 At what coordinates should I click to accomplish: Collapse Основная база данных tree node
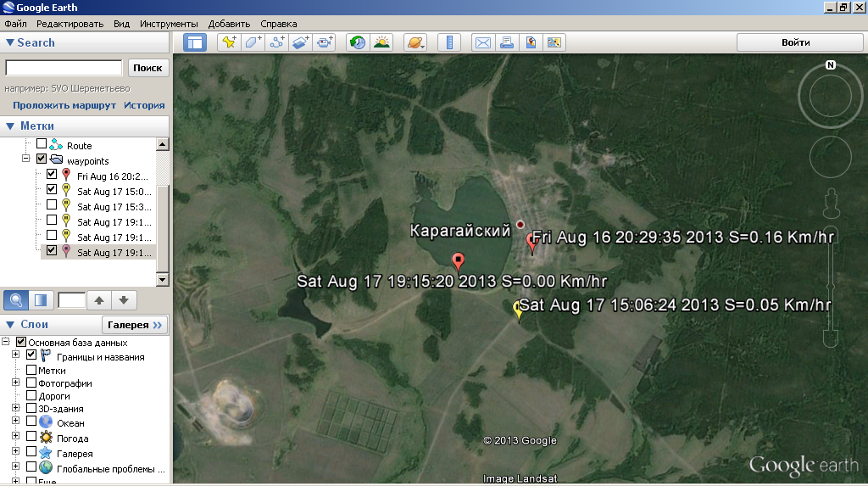[6, 342]
